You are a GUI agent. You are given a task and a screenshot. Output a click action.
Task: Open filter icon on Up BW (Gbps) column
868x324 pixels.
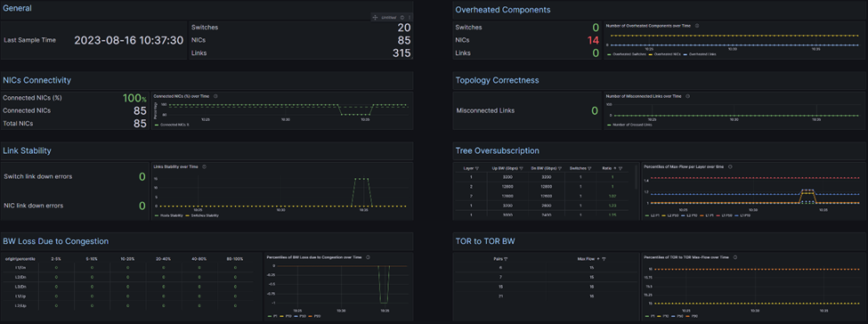point(521,168)
